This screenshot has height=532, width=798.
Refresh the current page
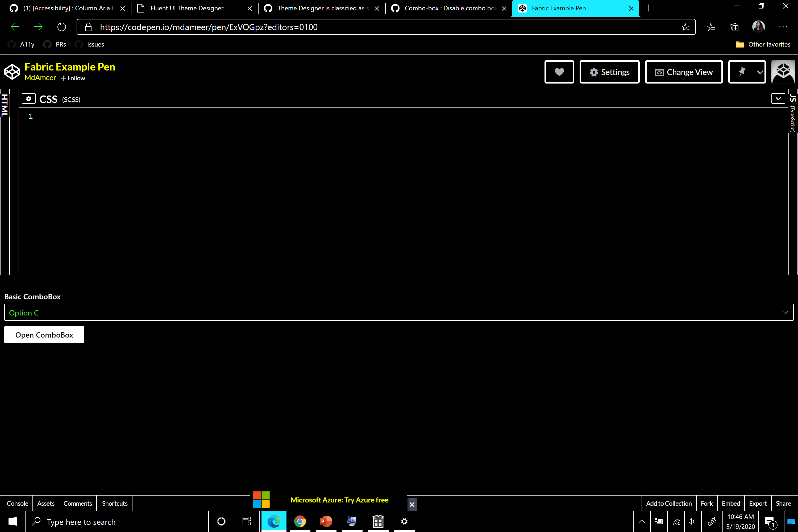point(61,27)
